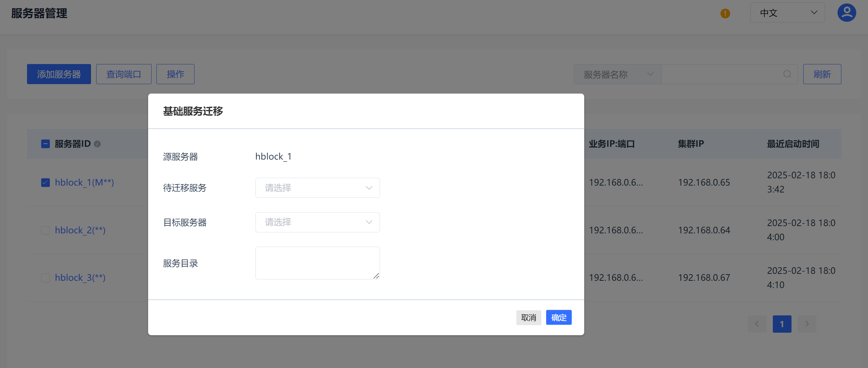
Task: Open the hblock_1(M**) server link
Action: point(84,182)
